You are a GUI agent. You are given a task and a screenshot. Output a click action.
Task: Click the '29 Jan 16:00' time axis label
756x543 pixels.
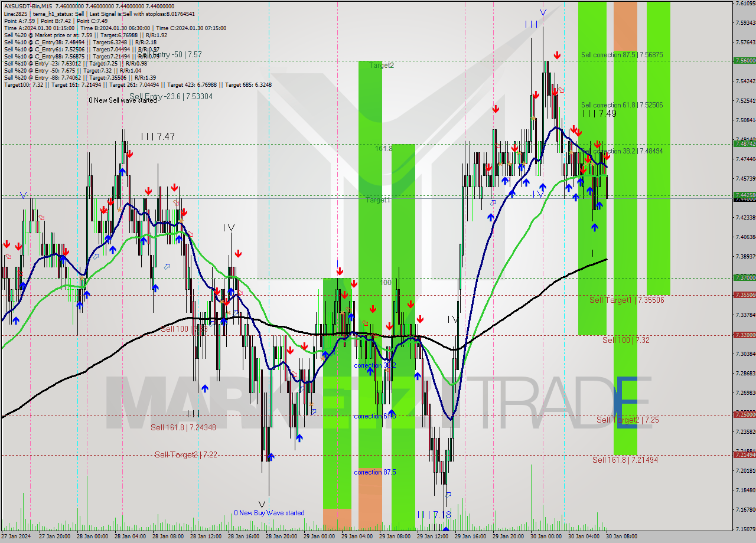click(x=471, y=537)
